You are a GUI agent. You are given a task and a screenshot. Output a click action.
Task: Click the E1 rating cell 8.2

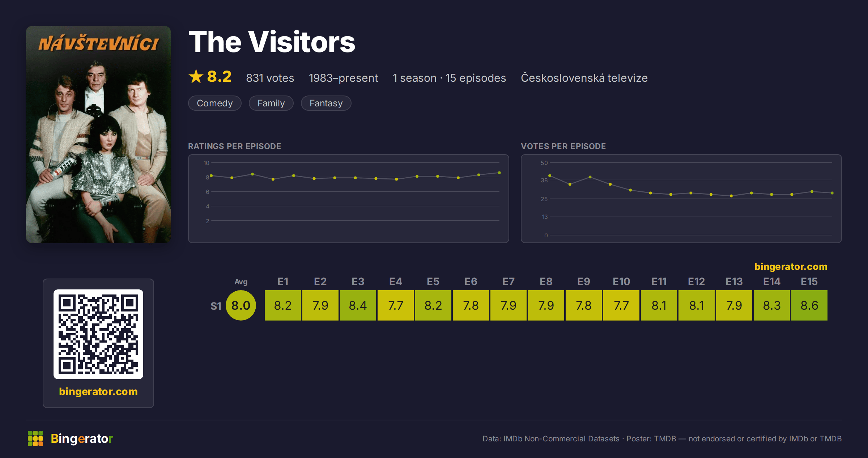283,305
